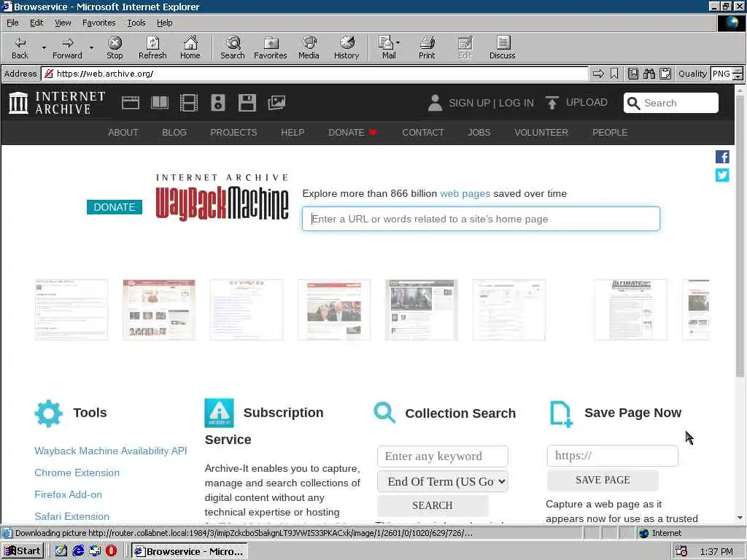Screen dimensions: 747x560
Task: Open the PROJECTS link
Action: 233,133
